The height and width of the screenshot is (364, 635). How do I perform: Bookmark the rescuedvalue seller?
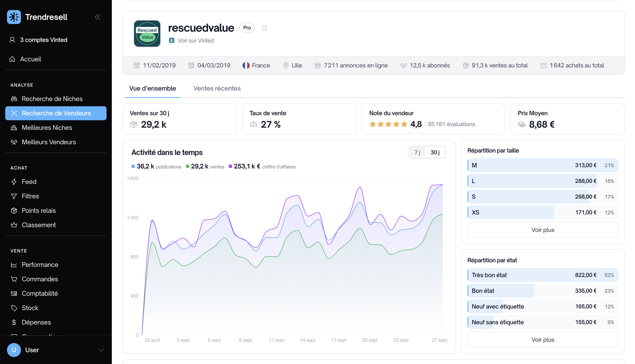[264, 28]
